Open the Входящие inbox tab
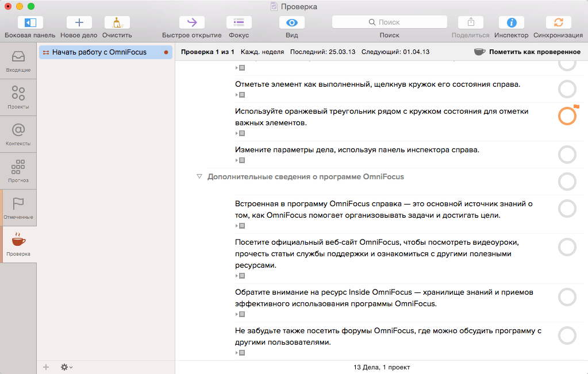 tap(18, 61)
